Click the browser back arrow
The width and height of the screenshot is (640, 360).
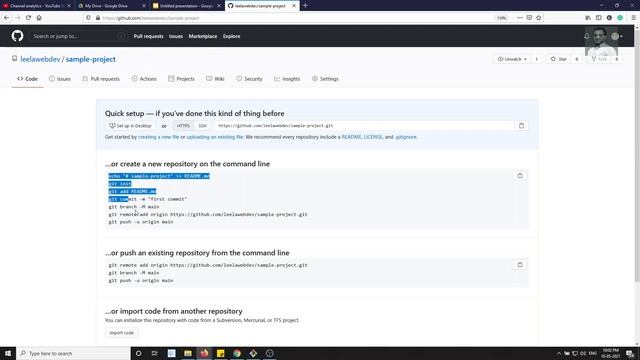tap(7, 18)
